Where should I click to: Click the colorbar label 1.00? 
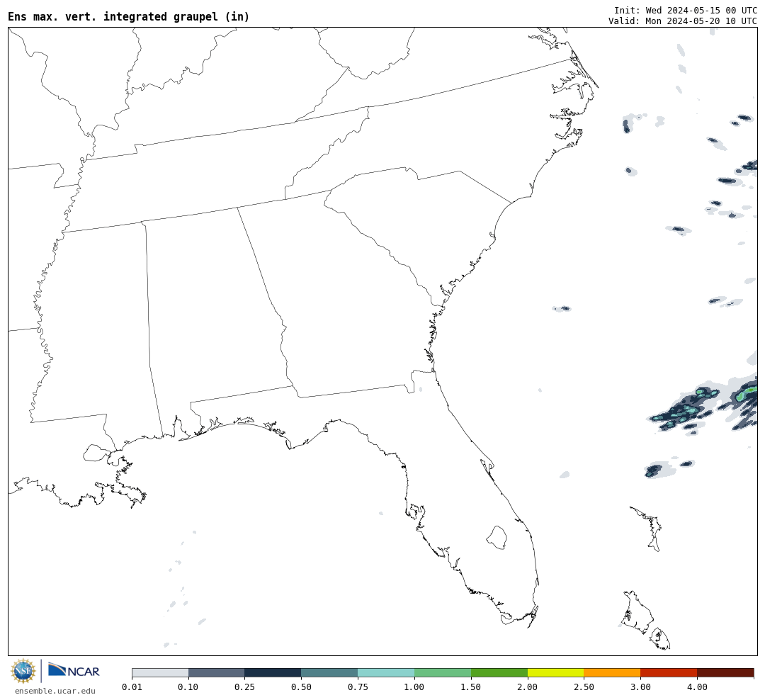coord(414,687)
